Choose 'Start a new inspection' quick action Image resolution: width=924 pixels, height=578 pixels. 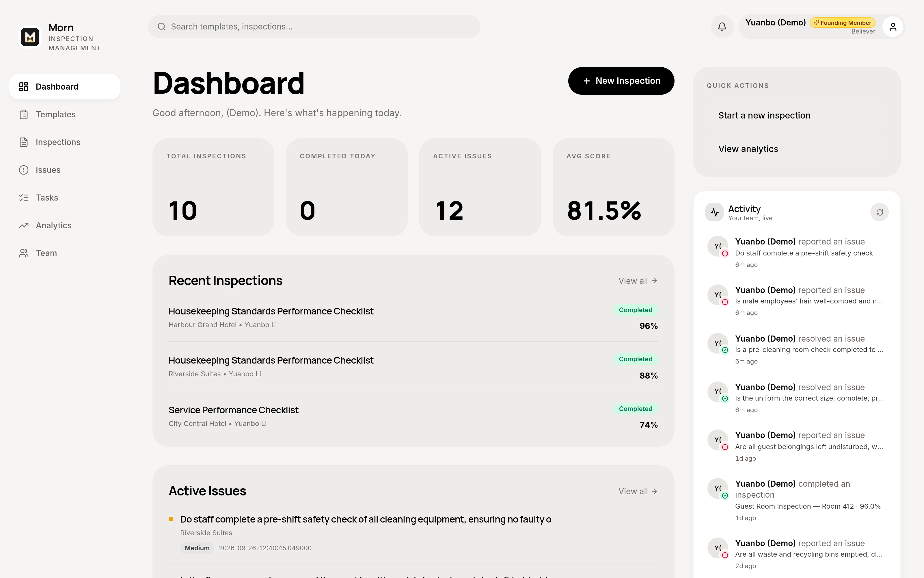pyautogui.click(x=797, y=115)
